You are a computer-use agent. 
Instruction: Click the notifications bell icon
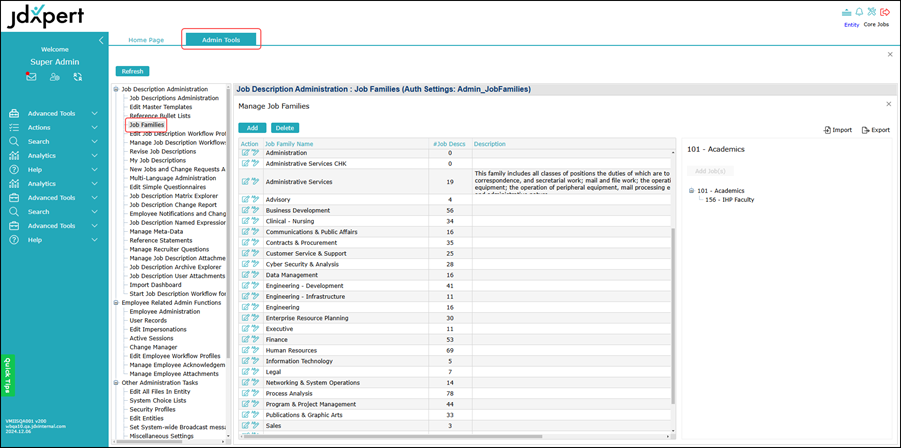858,12
